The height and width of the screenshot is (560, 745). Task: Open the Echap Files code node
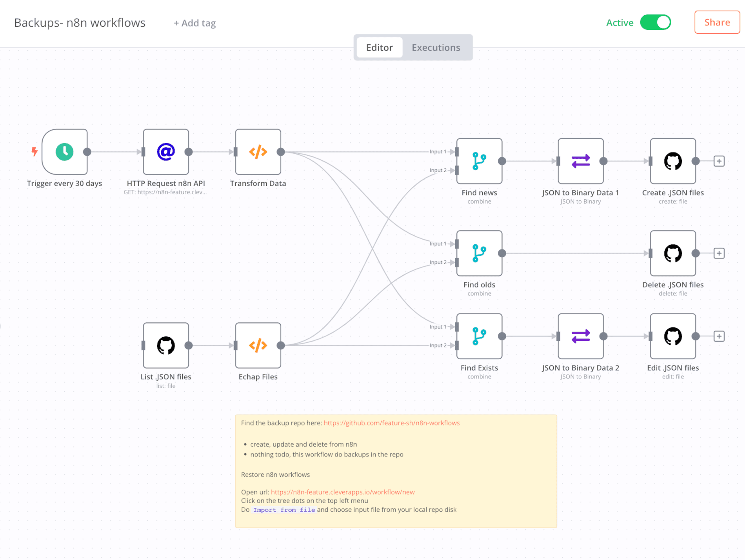tap(258, 345)
